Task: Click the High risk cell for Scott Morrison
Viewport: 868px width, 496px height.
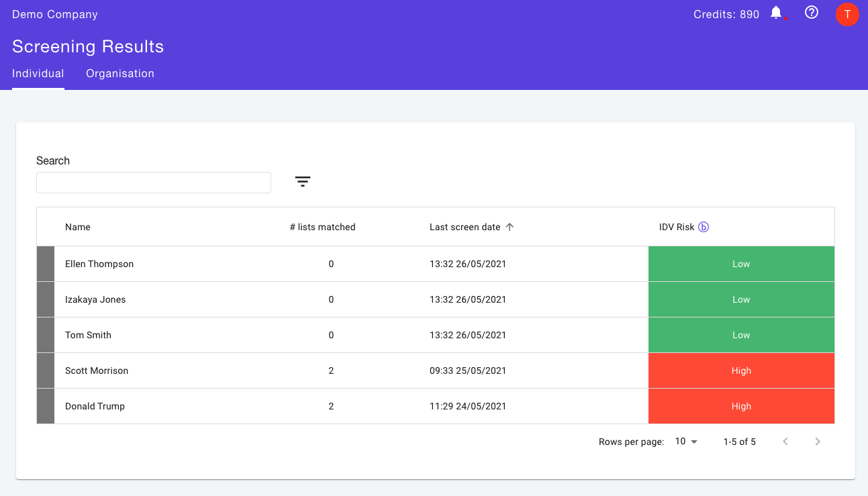Action: (x=741, y=370)
